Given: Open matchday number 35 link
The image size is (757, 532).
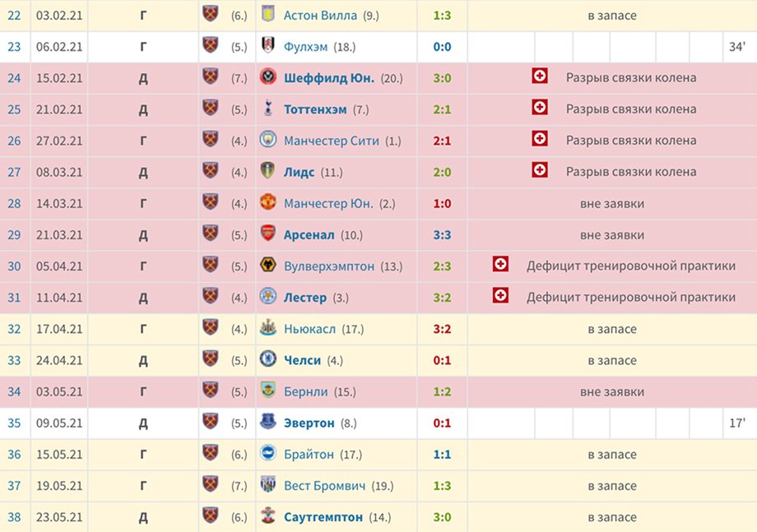Looking at the screenshot, I should 14,423.
